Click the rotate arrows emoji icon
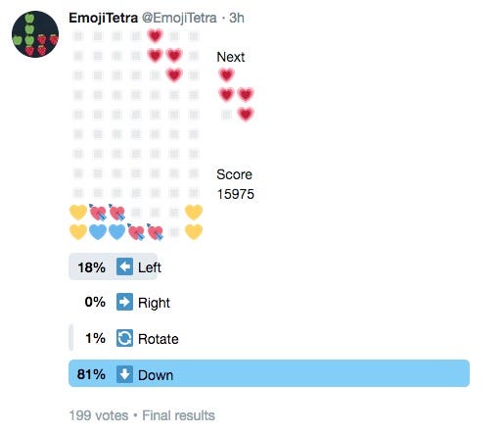Image resolution: width=504 pixels, height=434 pixels. (124, 338)
